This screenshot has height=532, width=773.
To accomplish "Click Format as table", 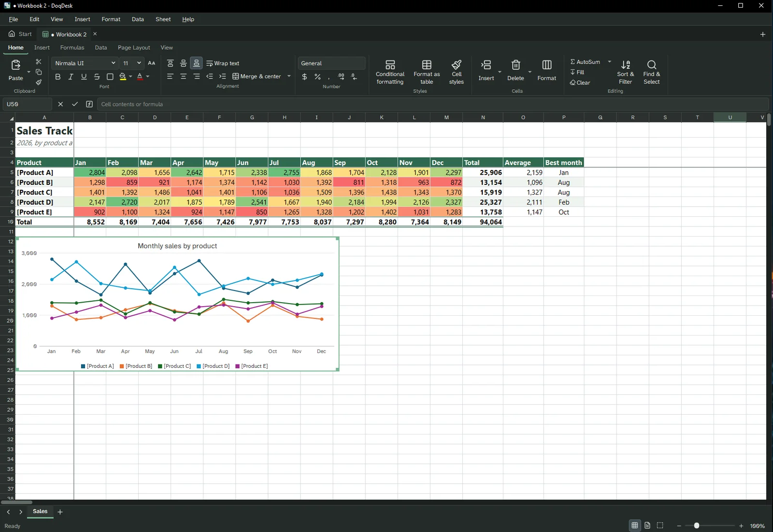I will [427, 72].
